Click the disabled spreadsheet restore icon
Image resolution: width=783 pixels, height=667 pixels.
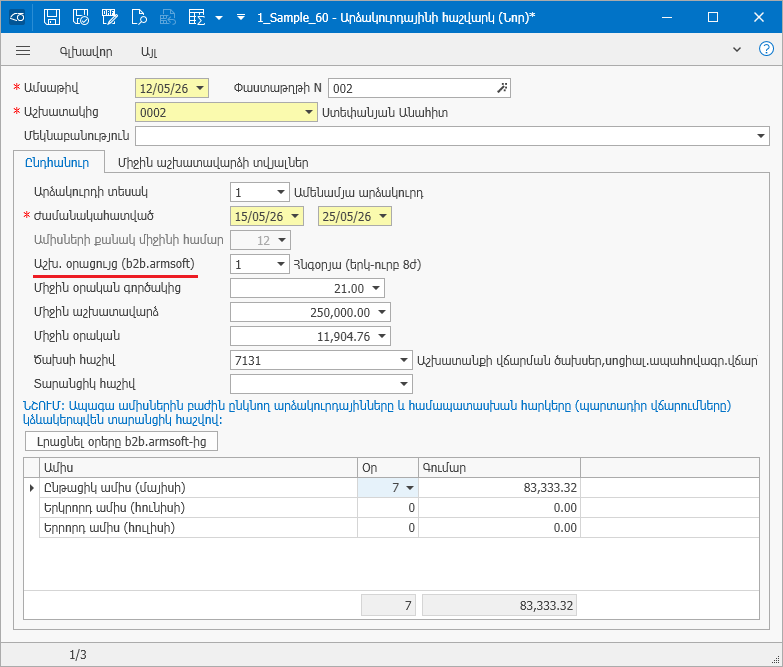168,17
